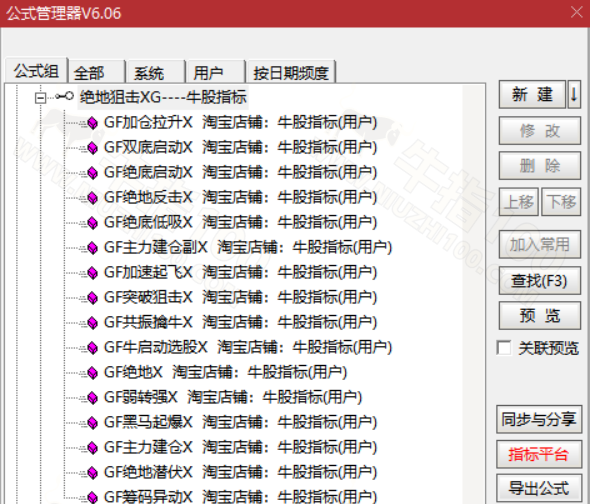Click the magenta cube icon beside GF加速起飞X
Viewport: 590px width, 504px height.
tap(92, 273)
